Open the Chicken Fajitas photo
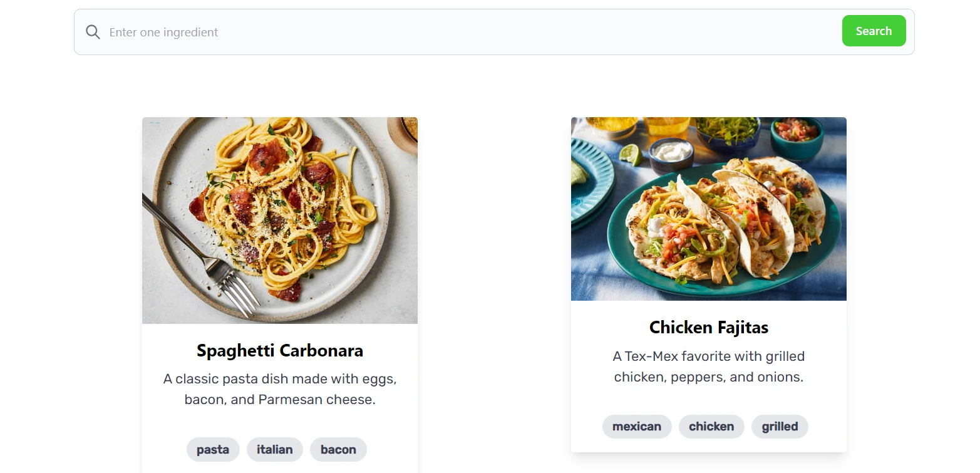This screenshot has height=473, width=980. pos(708,209)
